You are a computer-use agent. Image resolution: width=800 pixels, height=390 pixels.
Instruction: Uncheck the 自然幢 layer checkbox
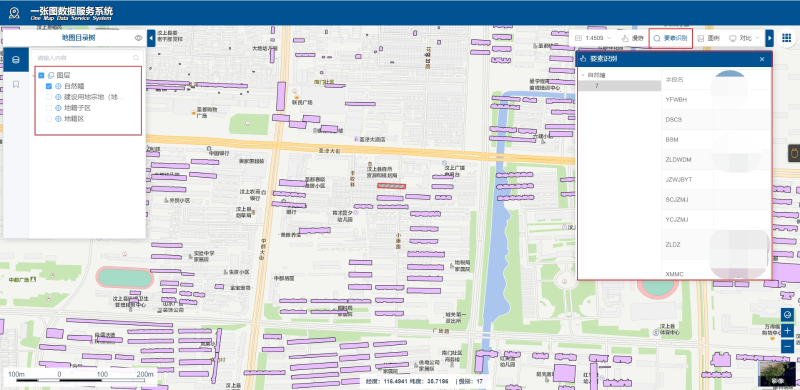click(x=49, y=86)
